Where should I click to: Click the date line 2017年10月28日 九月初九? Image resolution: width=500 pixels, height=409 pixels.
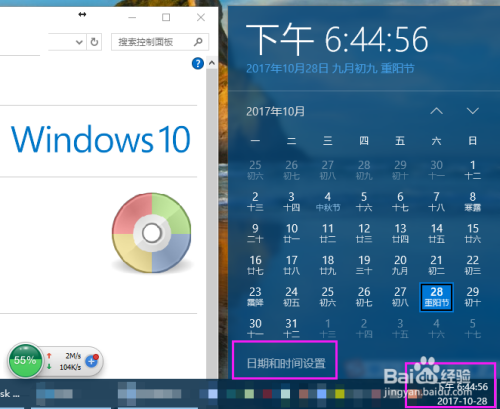tap(330, 69)
